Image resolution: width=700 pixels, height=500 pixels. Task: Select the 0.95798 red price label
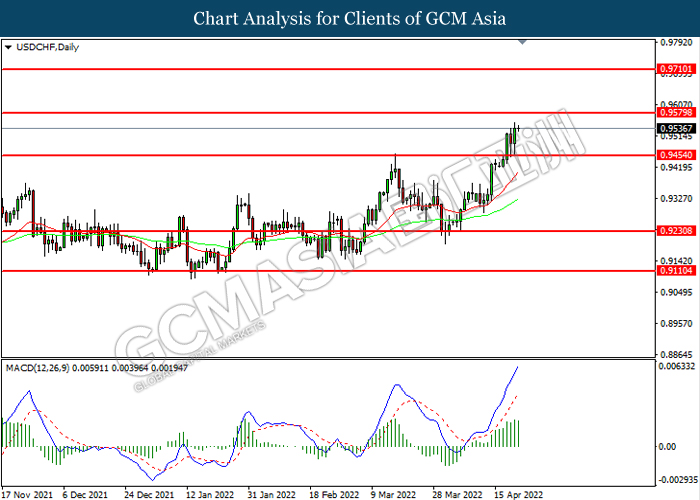676,112
